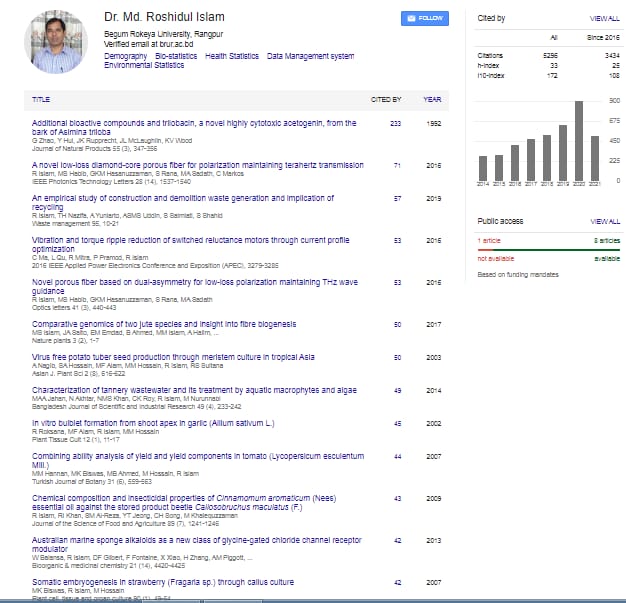
Task: Sort publications by Year column
Action: click(x=432, y=100)
